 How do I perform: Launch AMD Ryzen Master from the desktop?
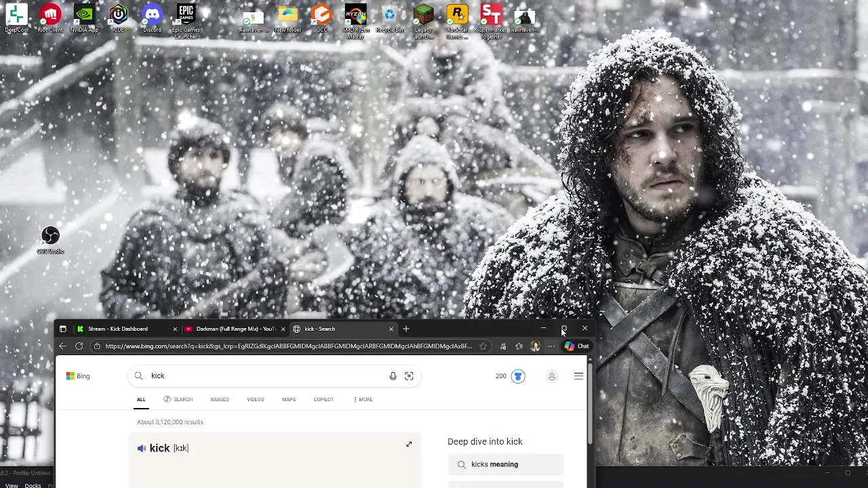355,22
